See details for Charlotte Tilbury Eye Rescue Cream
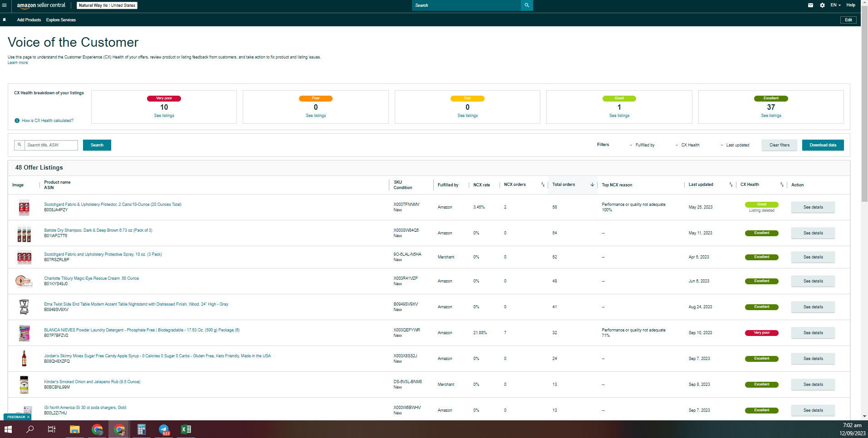 [813, 281]
